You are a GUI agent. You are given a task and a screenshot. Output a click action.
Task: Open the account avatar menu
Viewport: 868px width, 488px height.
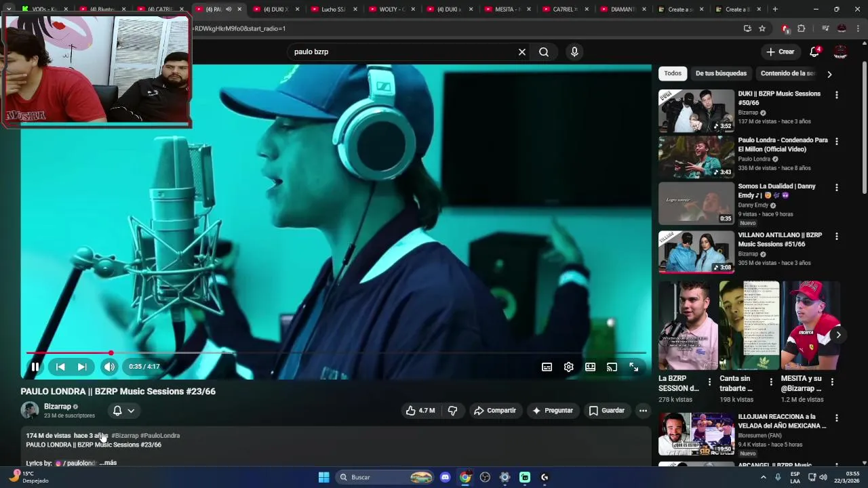[840, 52]
